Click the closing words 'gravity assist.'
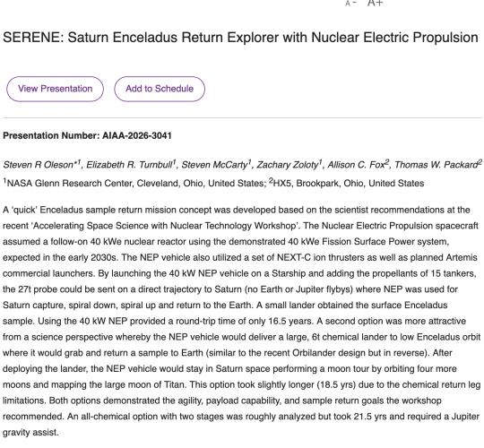 click(30, 432)
